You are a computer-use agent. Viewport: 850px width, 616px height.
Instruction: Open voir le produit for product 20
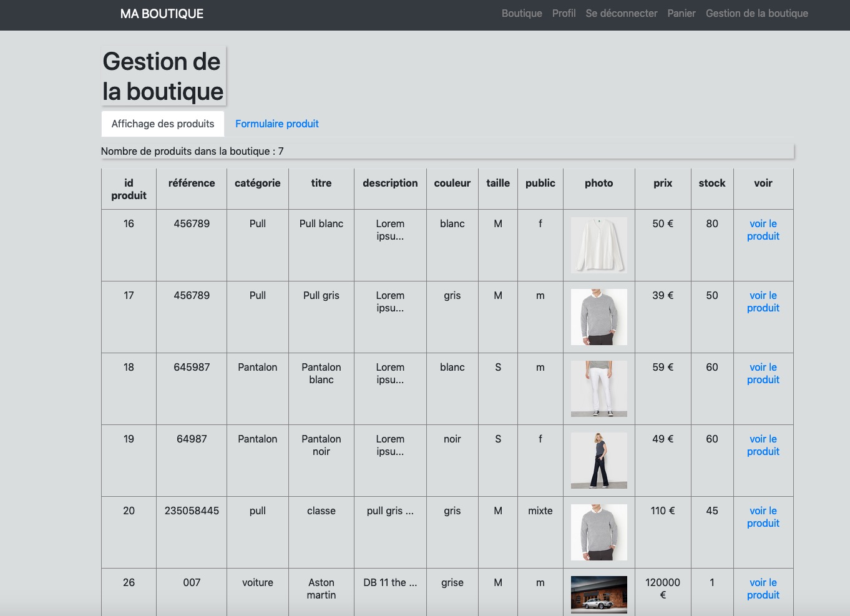point(763,517)
